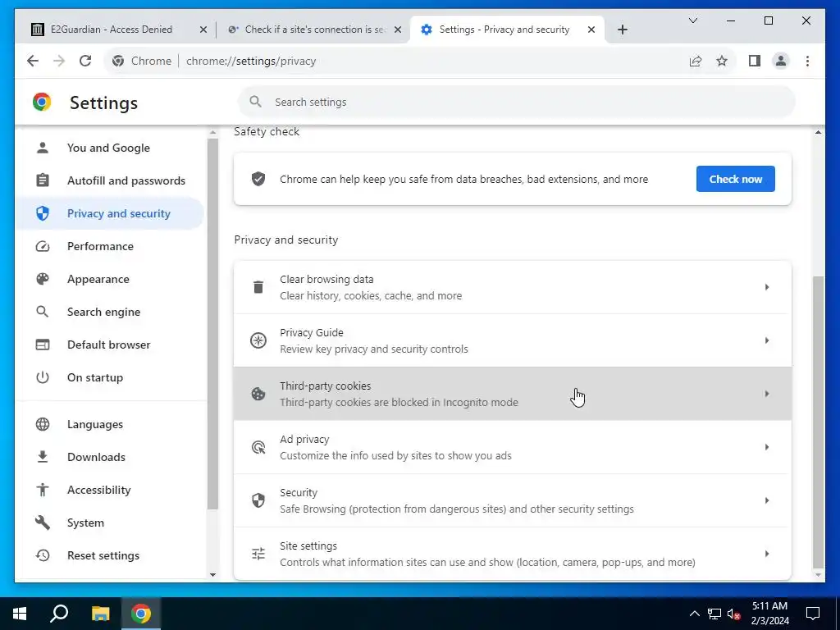The image size is (840, 630).
Task: Open the Ad privacy row
Action: pos(513,447)
